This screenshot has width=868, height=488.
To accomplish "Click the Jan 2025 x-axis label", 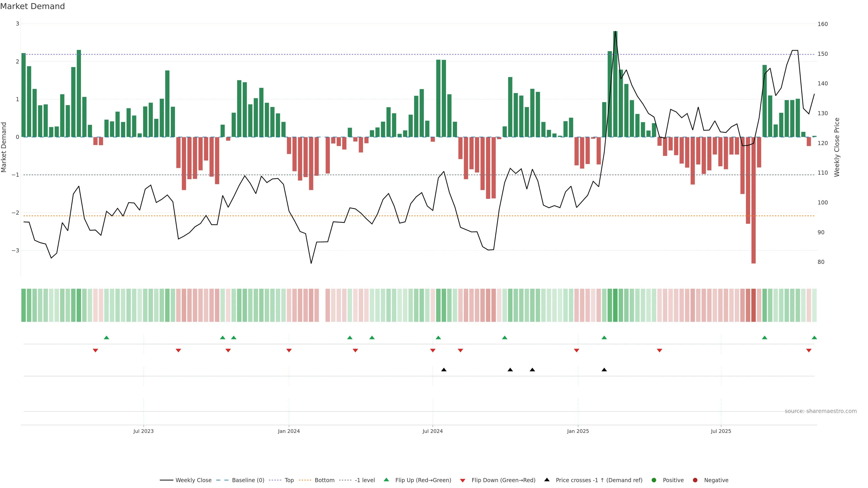I will coord(578,431).
